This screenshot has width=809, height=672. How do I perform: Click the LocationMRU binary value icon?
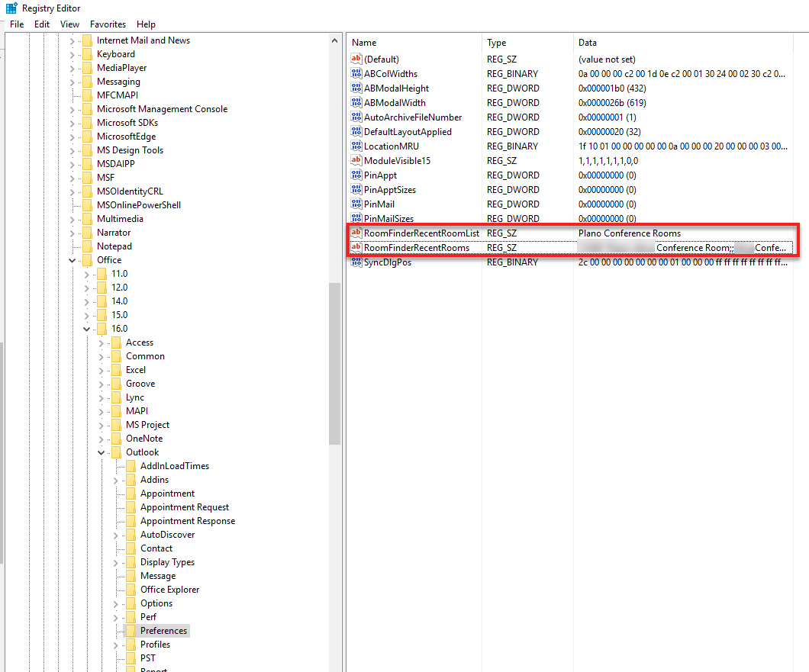pos(356,146)
